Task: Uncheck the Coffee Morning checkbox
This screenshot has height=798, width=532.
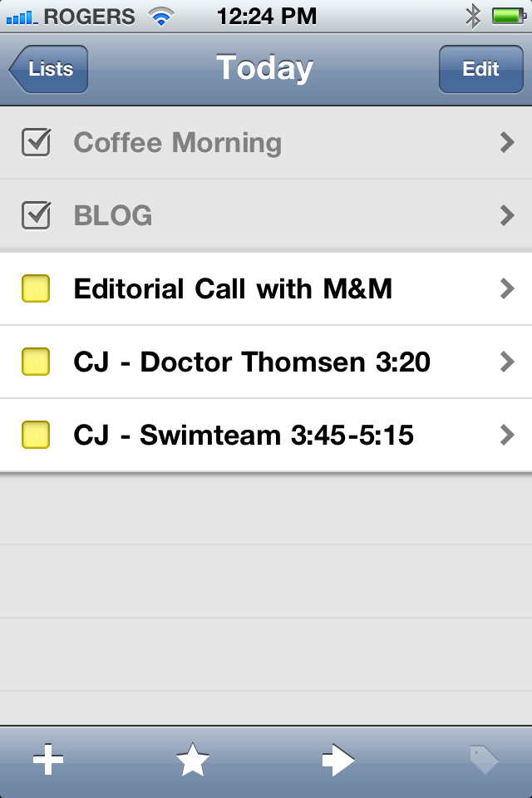Action: point(36,143)
